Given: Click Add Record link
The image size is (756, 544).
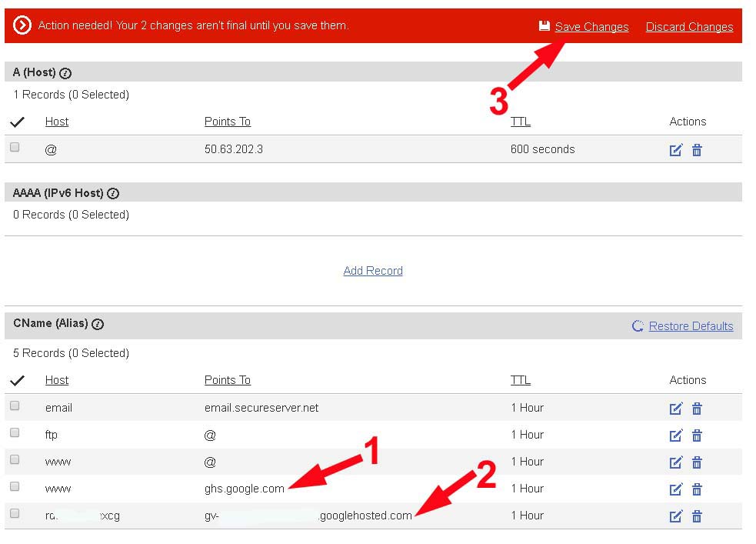Looking at the screenshot, I should click(373, 271).
